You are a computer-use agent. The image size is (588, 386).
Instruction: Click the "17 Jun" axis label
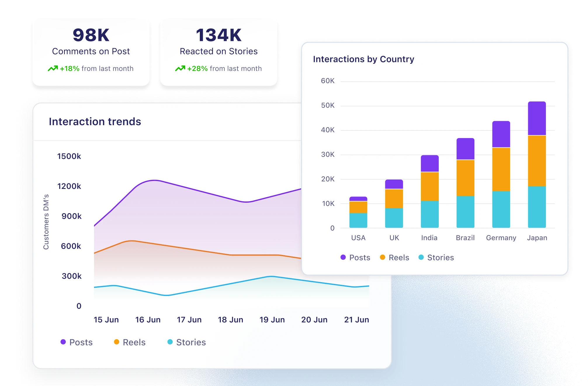189,320
